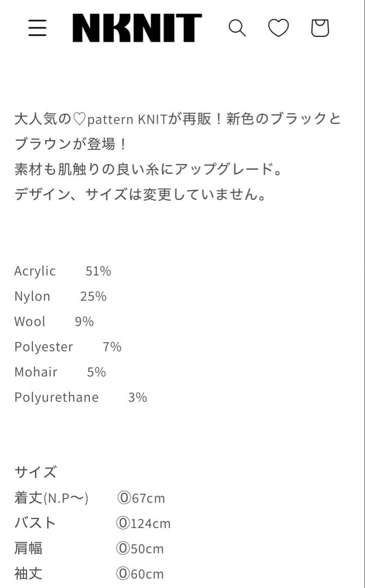Viewport: 365px width, 588px height.
Task: Click the Nylon 25% composition text
Action: click(60, 296)
